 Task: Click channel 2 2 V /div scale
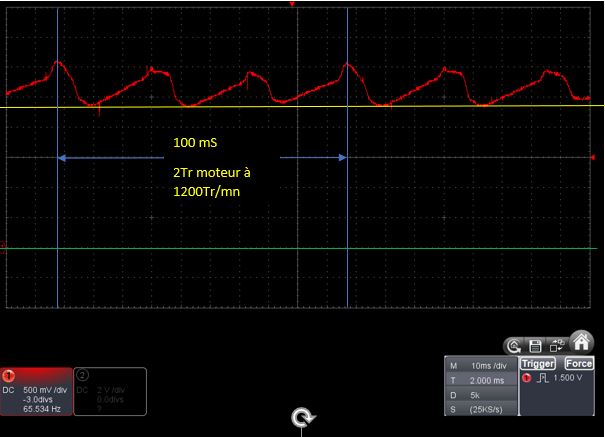tap(111, 390)
